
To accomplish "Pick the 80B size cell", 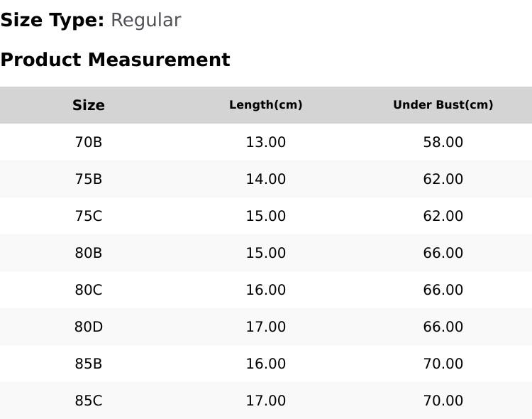I will 89,253.
